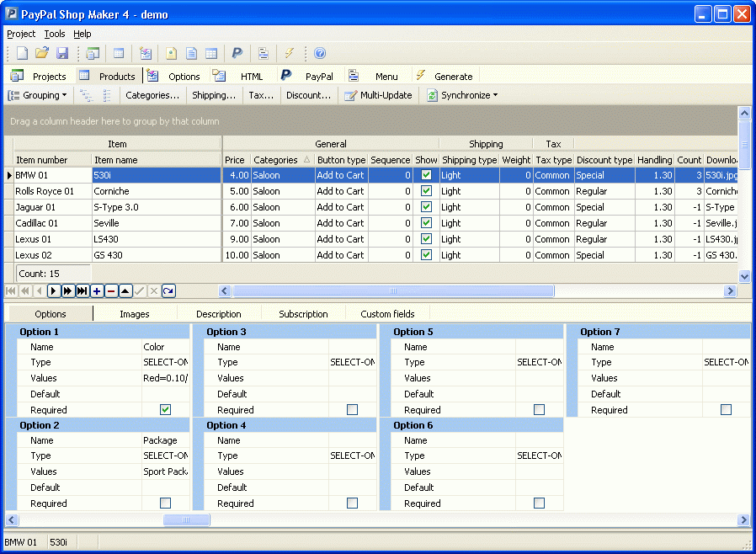Toggle Show checkbox for Lexus 02 row
The image size is (756, 554).
pos(426,254)
